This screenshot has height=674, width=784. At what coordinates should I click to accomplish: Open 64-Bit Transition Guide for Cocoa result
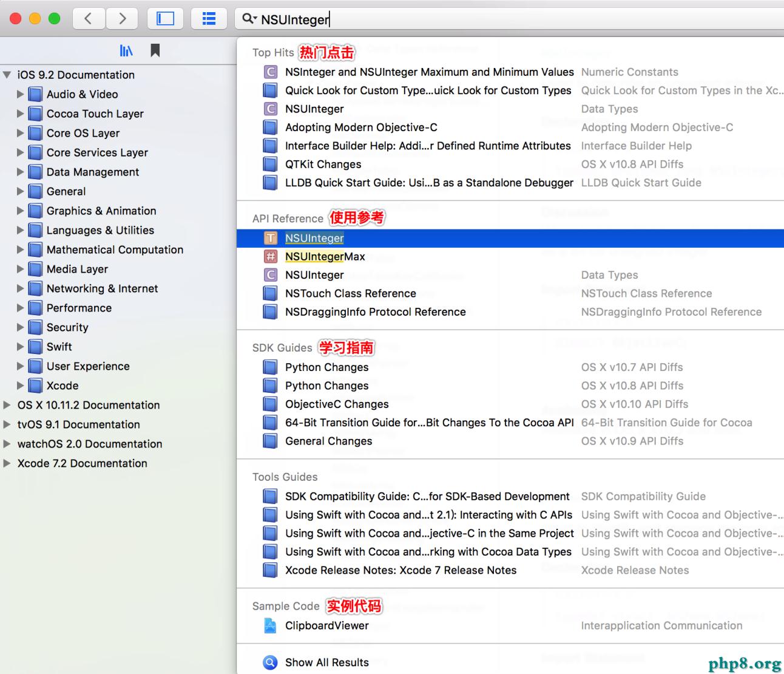[429, 423]
